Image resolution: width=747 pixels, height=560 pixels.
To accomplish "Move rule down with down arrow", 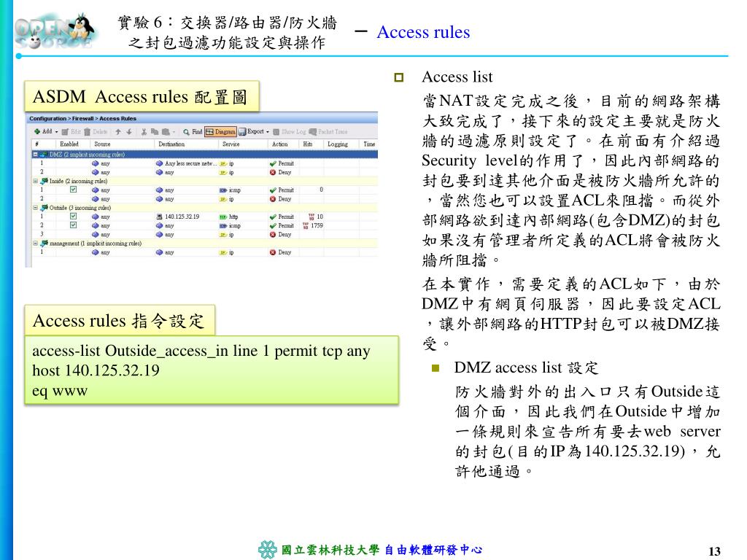I will click(128, 132).
